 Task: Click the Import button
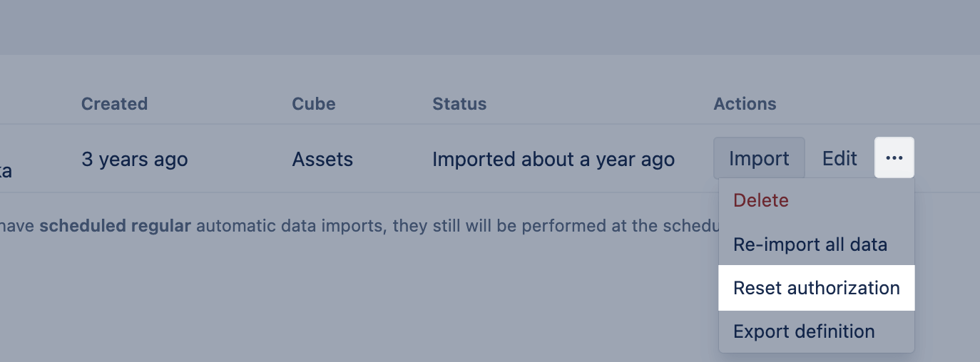tap(759, 158)
